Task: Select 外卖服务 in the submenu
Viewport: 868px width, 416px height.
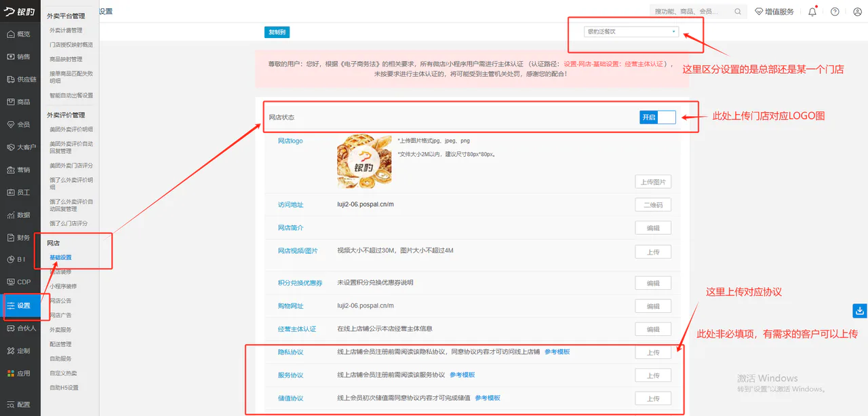Action: click(60, 330)
